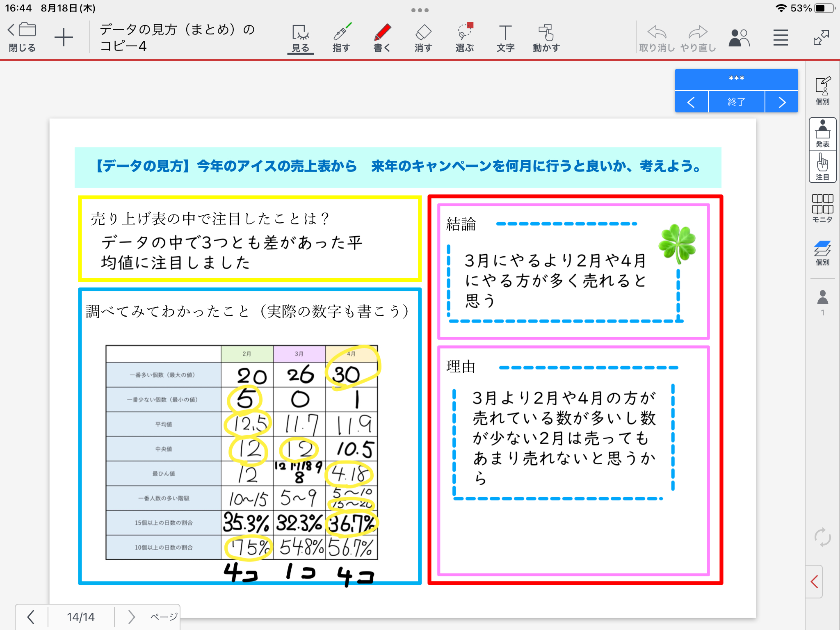840x630 pixels.
Task: Select the 文字 text tool
Action: [505, 38]
